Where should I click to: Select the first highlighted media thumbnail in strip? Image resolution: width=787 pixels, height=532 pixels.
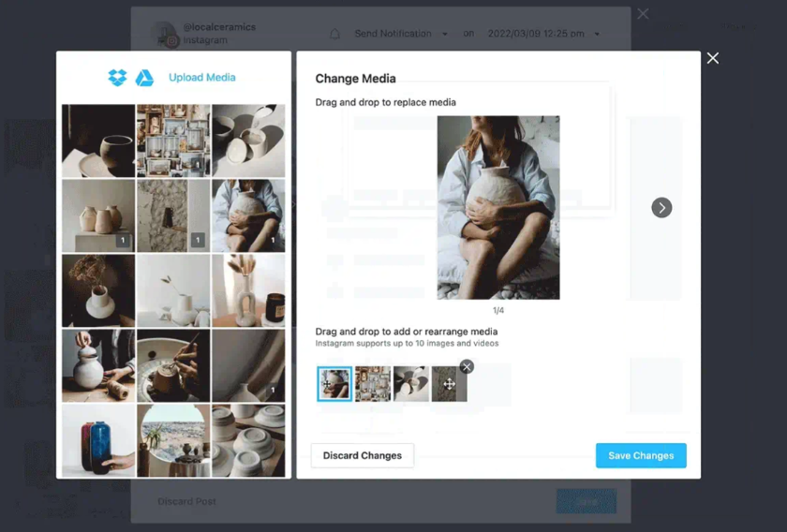pos(334,383)
